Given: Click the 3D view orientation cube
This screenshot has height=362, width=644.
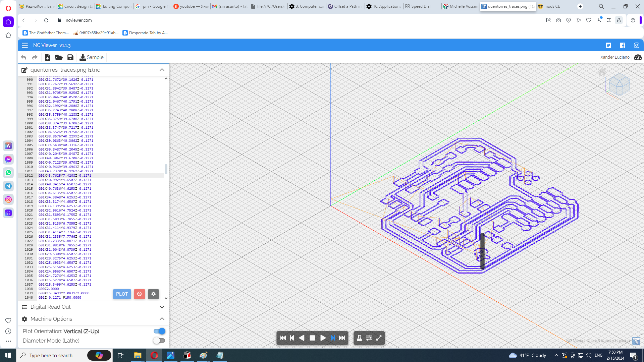Looking at the screenshot, I should (x=619, y=85).
